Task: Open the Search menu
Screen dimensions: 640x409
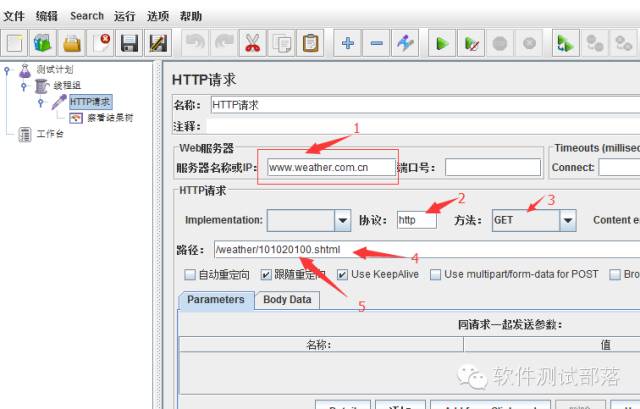Action: pos(87,16)
